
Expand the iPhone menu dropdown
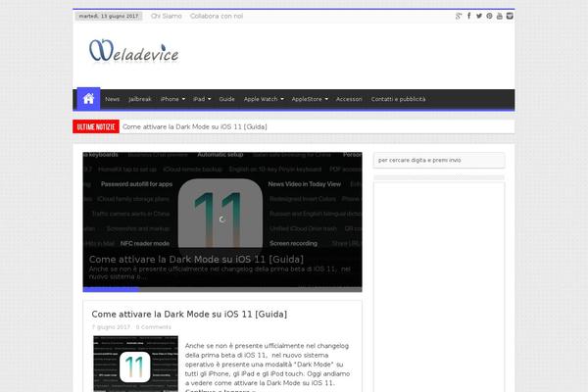(172, 99)
